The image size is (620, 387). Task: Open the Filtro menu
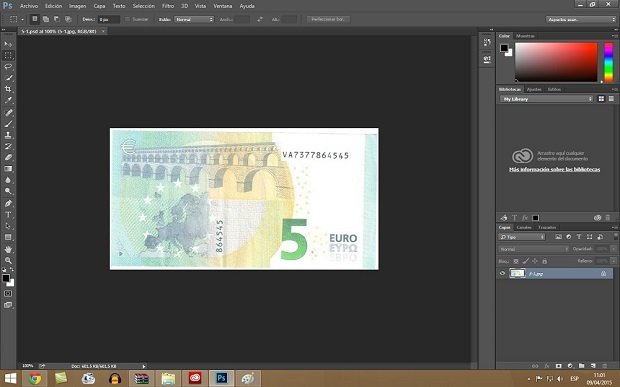pos(168,6)
